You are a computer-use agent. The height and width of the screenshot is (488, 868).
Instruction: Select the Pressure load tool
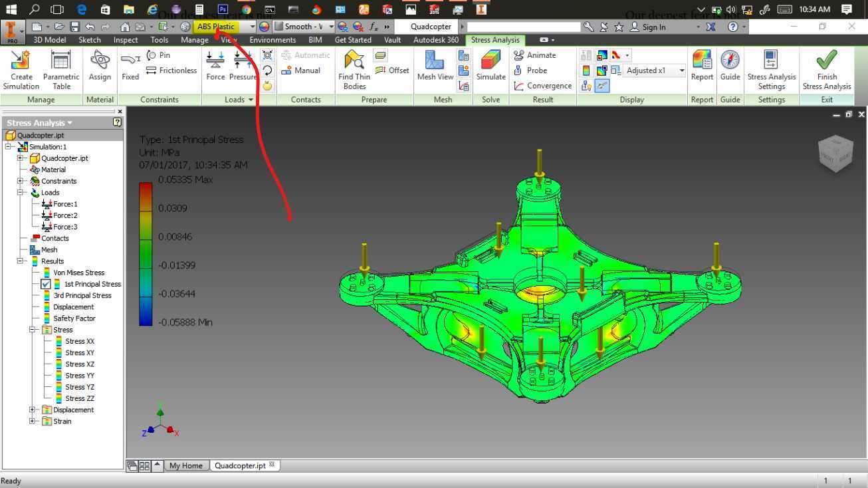pos(243,65)
